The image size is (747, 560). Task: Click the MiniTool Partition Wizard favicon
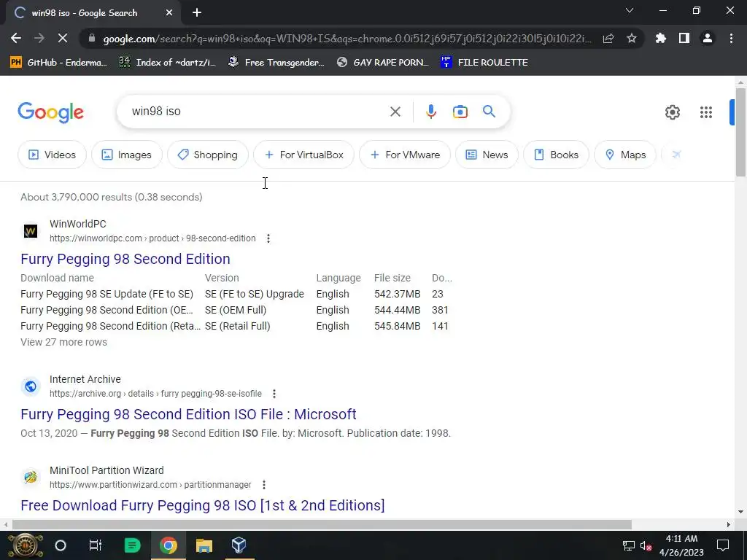click(x=31, y=477)
